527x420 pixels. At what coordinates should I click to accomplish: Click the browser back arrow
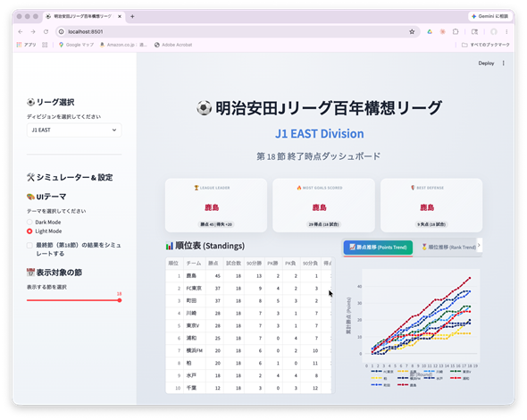(x=21, y=31)
